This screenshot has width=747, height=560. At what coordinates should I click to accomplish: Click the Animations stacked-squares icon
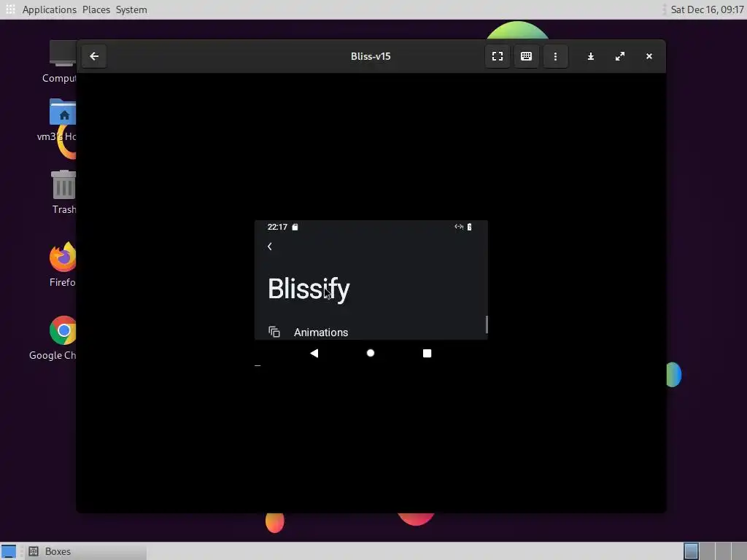coord(274,332)
